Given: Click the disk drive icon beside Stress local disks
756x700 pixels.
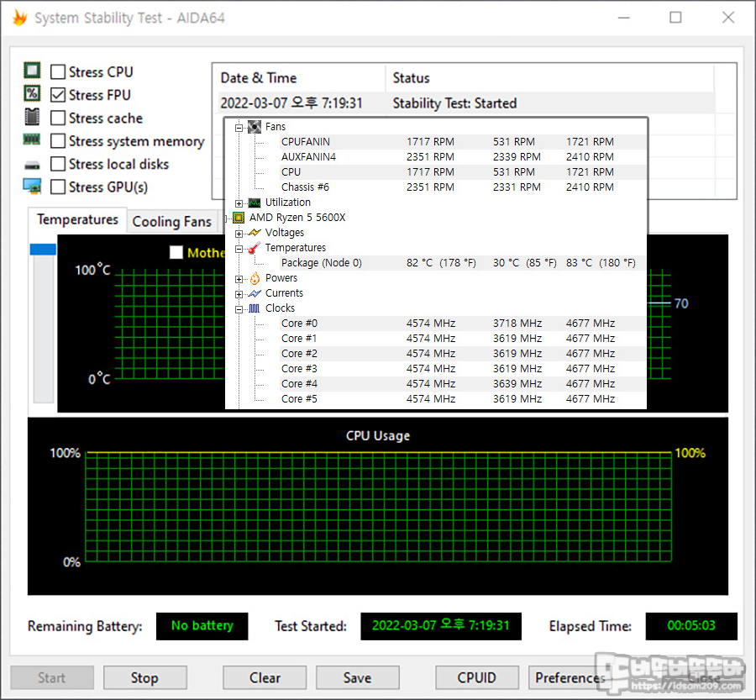Looking at the screenshot, I should [x=32, y=166].
